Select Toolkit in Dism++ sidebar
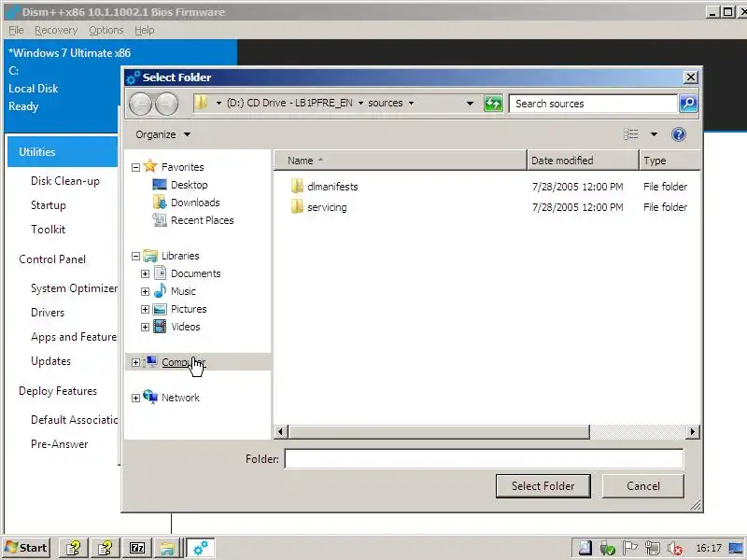 [x=49, y=230]
